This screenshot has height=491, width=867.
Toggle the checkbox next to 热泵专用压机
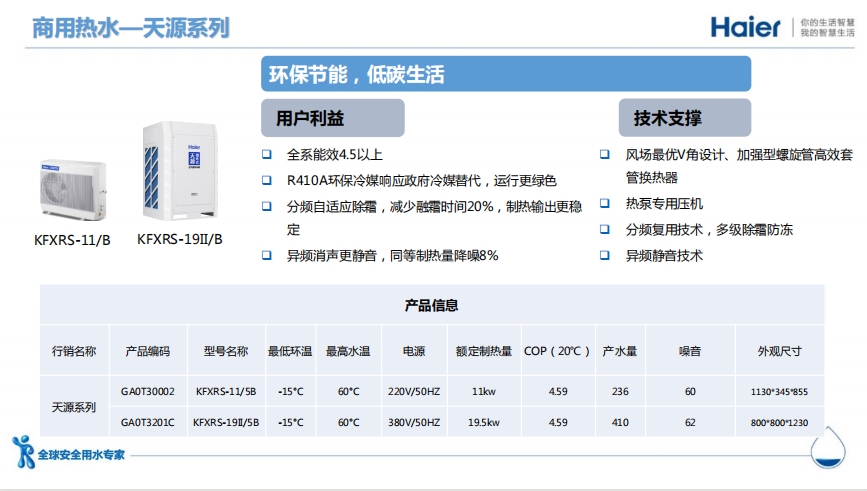[x=605, y=204]
